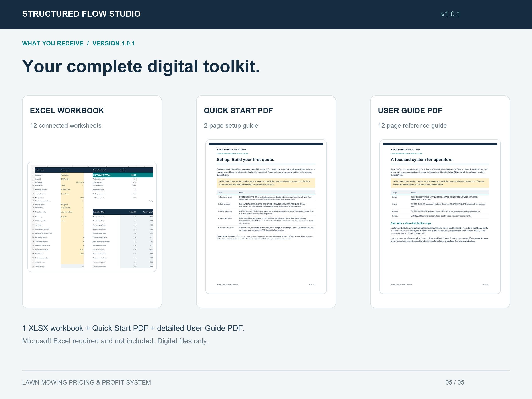Click '2-page setup guide' subtitle
Viewport: 532px width, 399px height.
(x=231, y=125)
